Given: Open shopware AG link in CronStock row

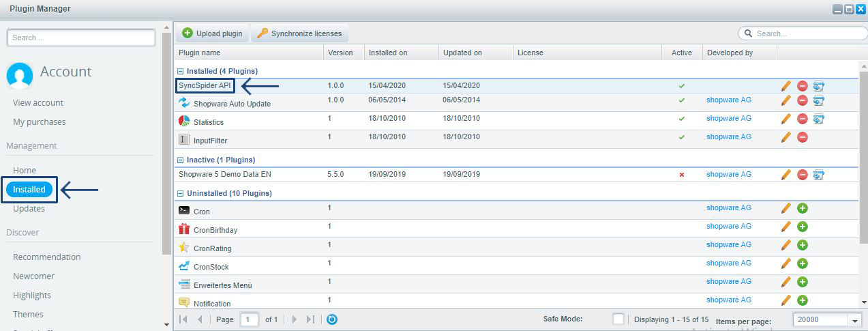Looking at the screenshot, I should pos(729,263).
